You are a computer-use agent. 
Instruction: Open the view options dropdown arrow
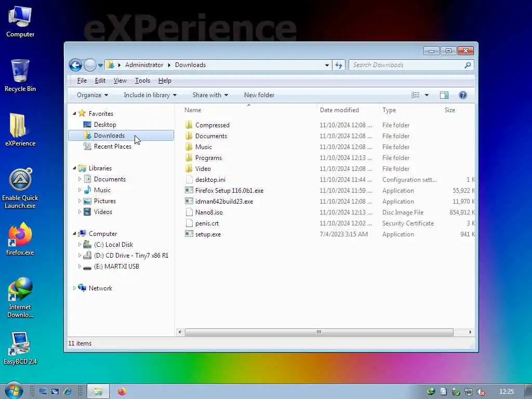click(427, 95)
